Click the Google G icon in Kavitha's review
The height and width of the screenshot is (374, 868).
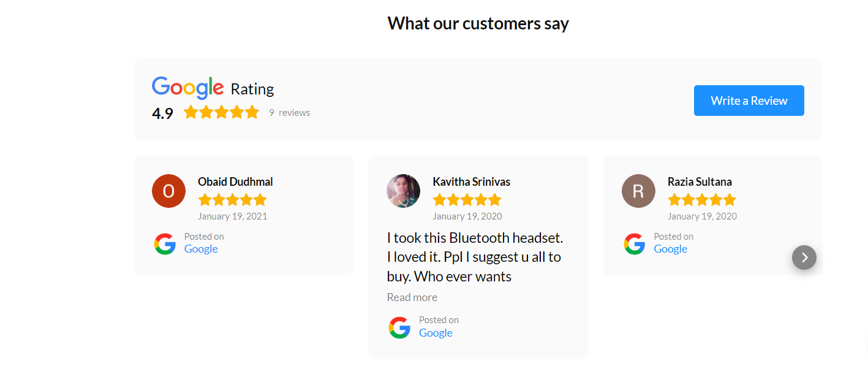click(399, 328)
